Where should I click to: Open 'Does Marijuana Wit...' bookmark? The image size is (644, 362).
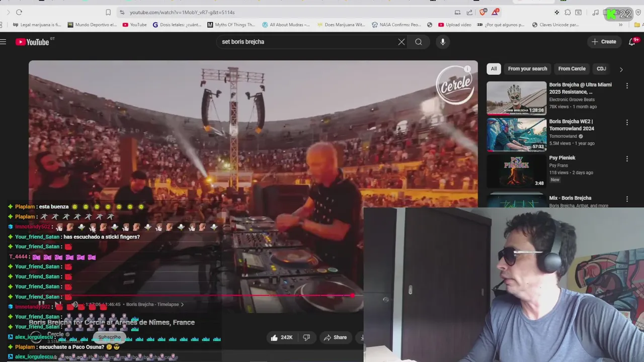tap(341, 25)
